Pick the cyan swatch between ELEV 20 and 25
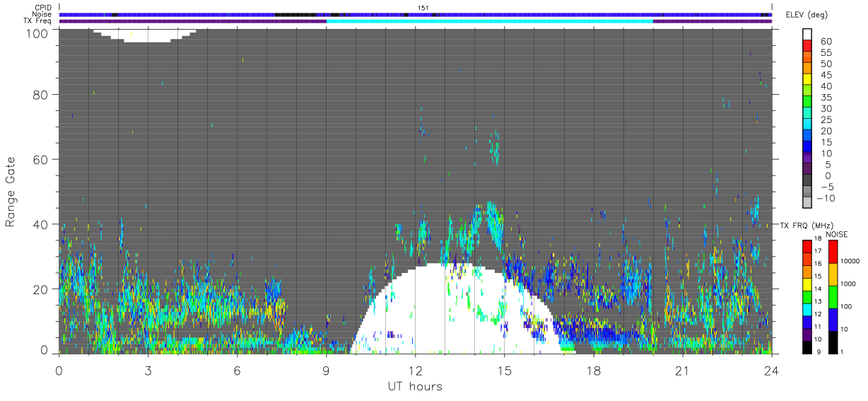This screenshot has width=868, height=401. [x=807, y=125]
